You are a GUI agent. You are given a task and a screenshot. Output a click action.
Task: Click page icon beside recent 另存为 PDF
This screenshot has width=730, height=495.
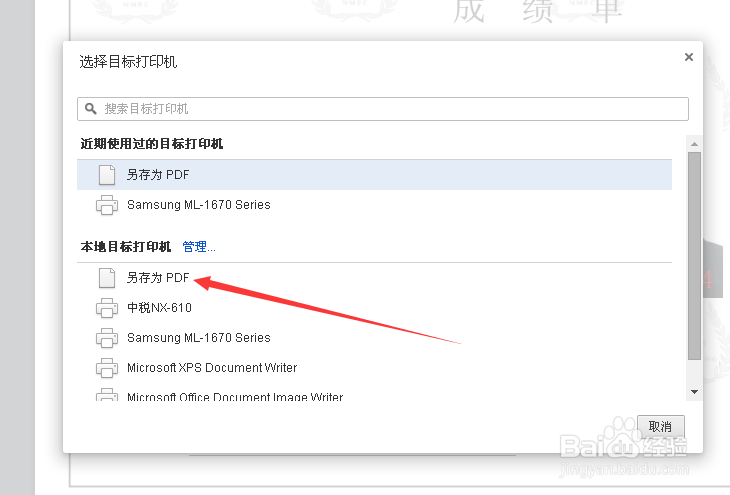(x=107, y=175)
